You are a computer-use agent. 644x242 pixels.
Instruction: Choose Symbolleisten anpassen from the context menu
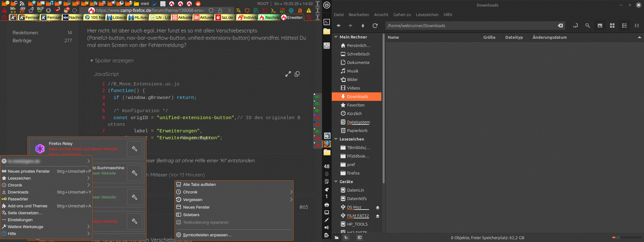click(207, 235)
